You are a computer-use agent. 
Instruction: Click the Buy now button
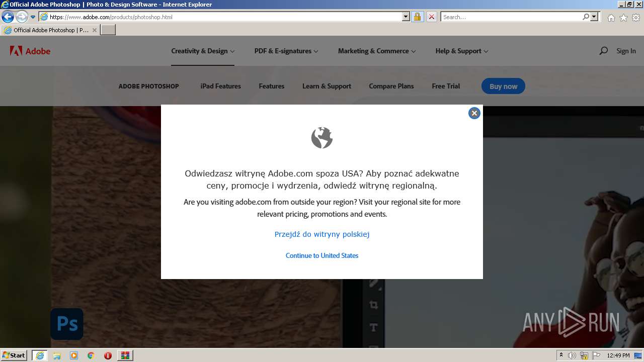[503, 86]
